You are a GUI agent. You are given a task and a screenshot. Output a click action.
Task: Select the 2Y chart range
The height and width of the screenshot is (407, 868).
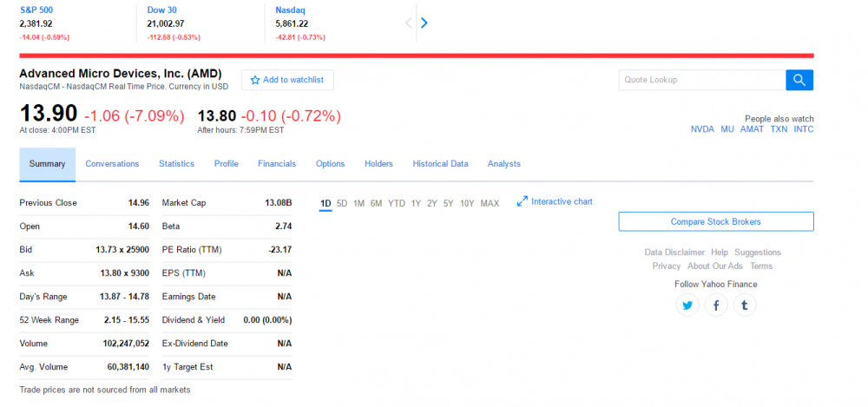click(x=431, y=203)
